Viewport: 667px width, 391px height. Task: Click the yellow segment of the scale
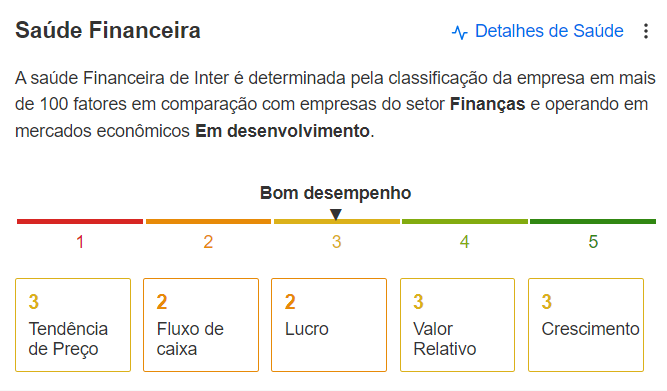(337, 221)
